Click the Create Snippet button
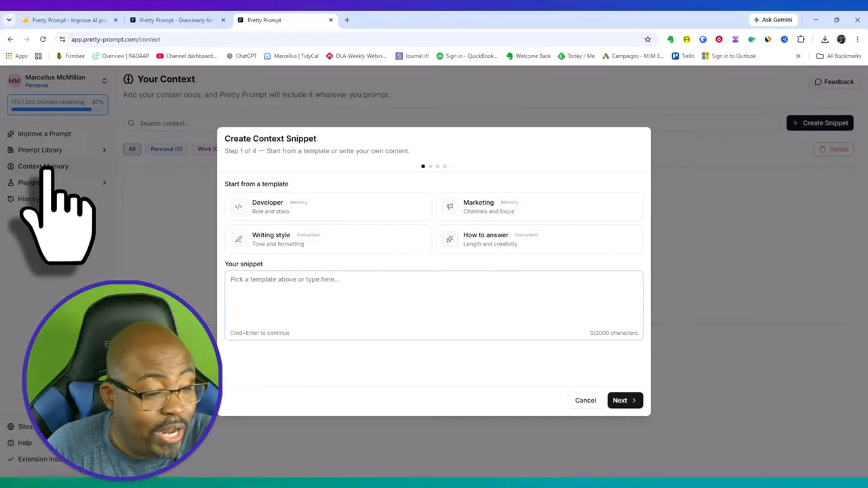868x488 pixels. click(x=820, y=123)
